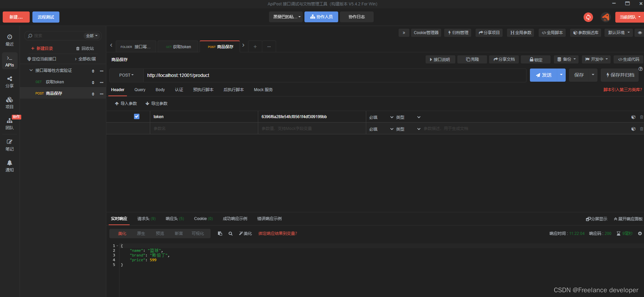The height and width of the screenshot is (297, 644).
Task: Delete the token header row
Action: (x=641, y=117)
